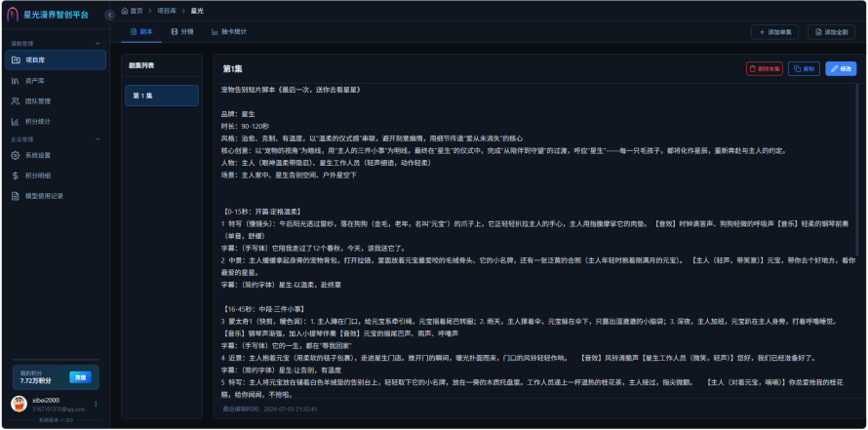Click the line 时长：90-120秒

245,126
